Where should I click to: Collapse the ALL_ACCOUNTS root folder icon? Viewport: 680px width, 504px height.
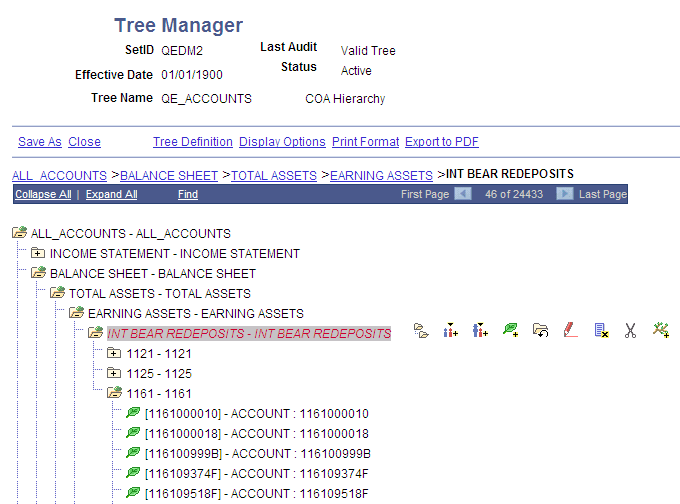(x=20, y=232)
